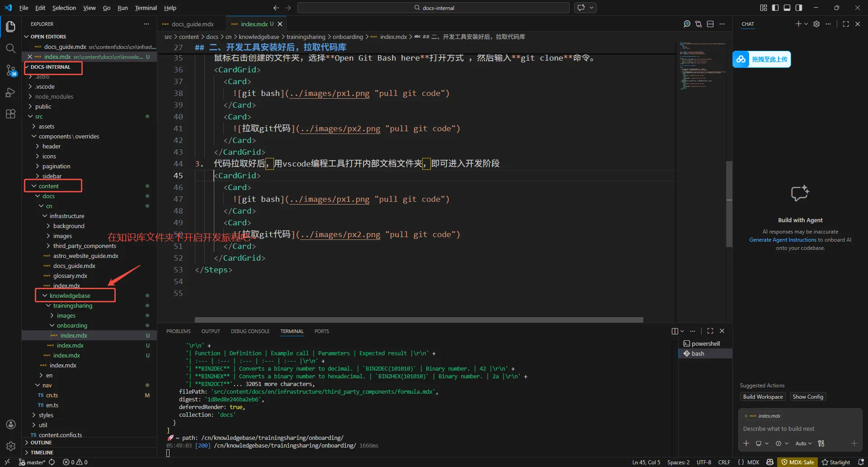The height and width of the screenshot is (467, 868).
Task: Open the Accounts menu icon
Action: point(11,424)
